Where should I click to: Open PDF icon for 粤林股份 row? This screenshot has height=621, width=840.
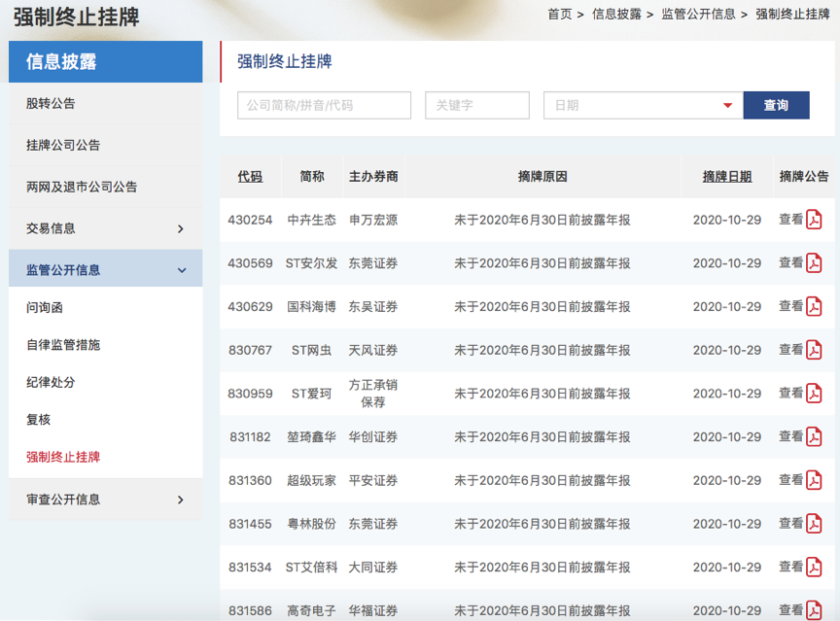(x=814, y=524)
